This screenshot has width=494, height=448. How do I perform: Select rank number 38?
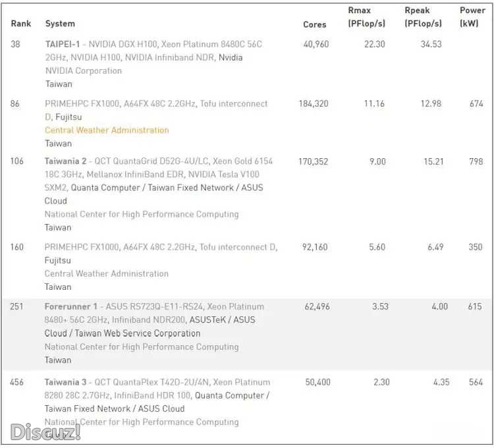coord(15,44)
